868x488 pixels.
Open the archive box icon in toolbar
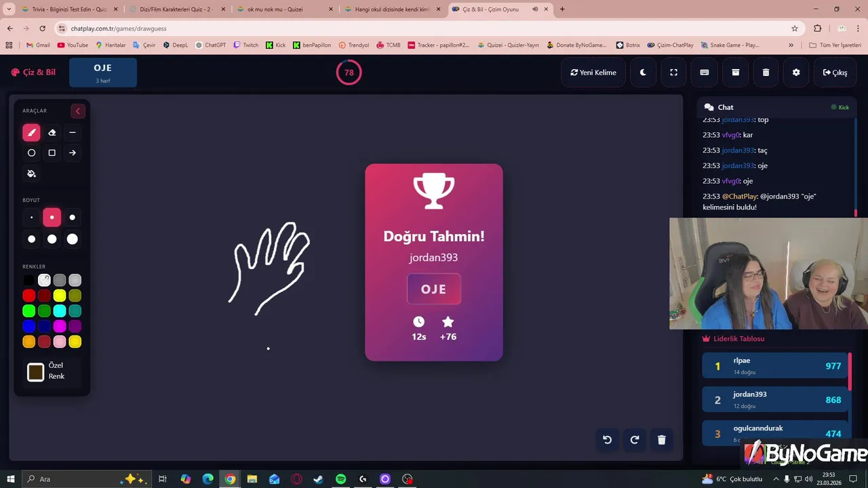pyautogui.click(x=735, y=73)
